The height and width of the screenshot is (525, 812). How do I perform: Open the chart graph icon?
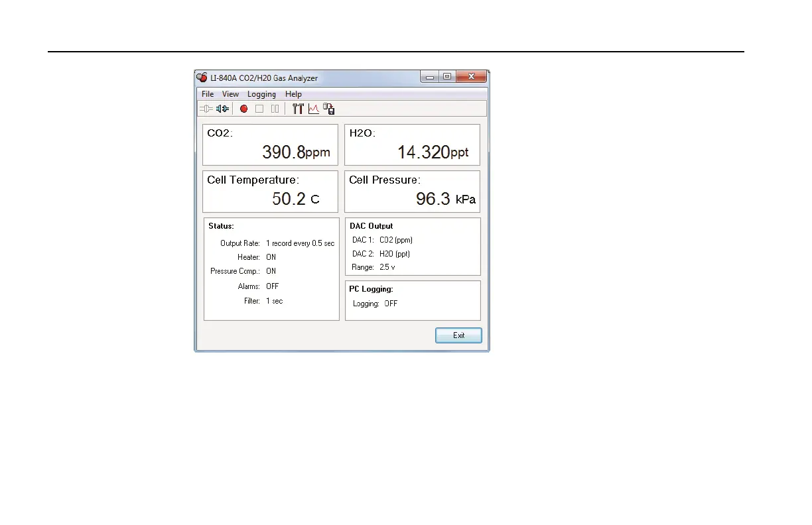click(x=313, y=109)
